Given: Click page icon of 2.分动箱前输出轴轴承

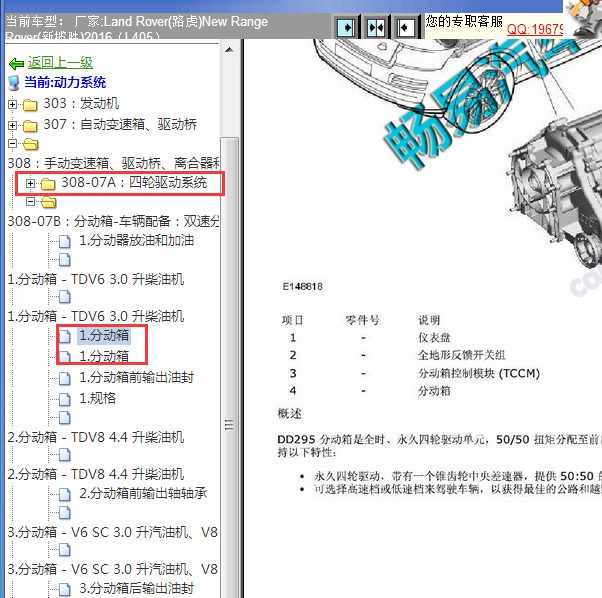Looking at the screenshot, I should 64,494.
